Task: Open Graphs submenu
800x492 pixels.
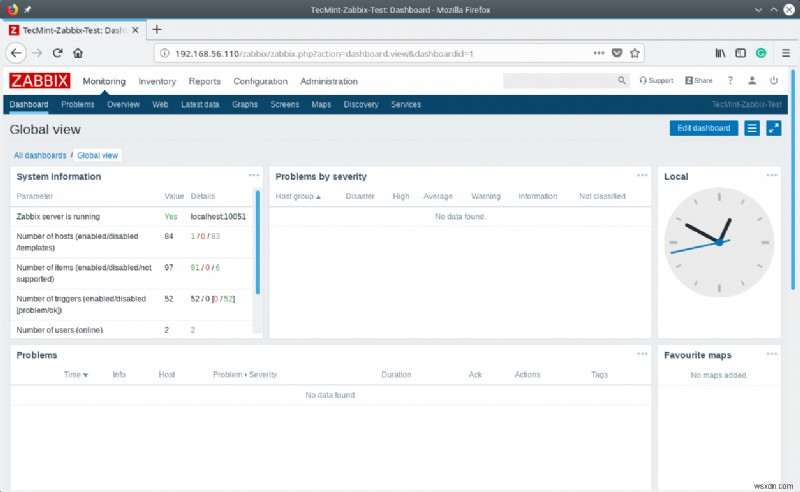Action: click(x=245, y=104)
